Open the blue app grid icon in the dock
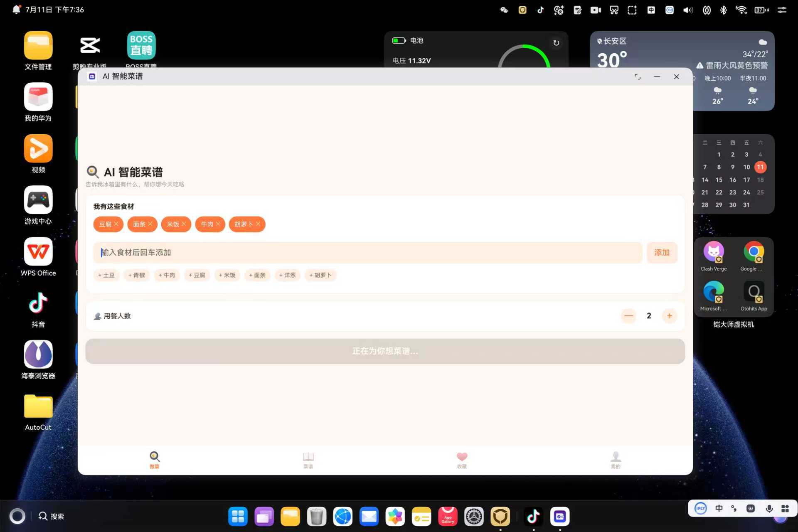Viewport: 798px width, 532px height. tap(238, 517)
